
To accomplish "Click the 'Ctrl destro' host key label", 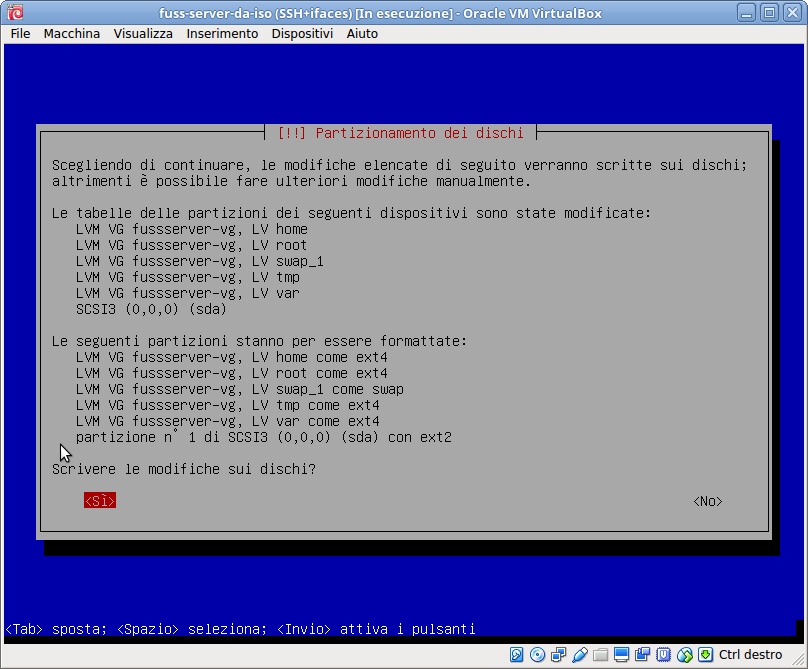I will (750, 655).
